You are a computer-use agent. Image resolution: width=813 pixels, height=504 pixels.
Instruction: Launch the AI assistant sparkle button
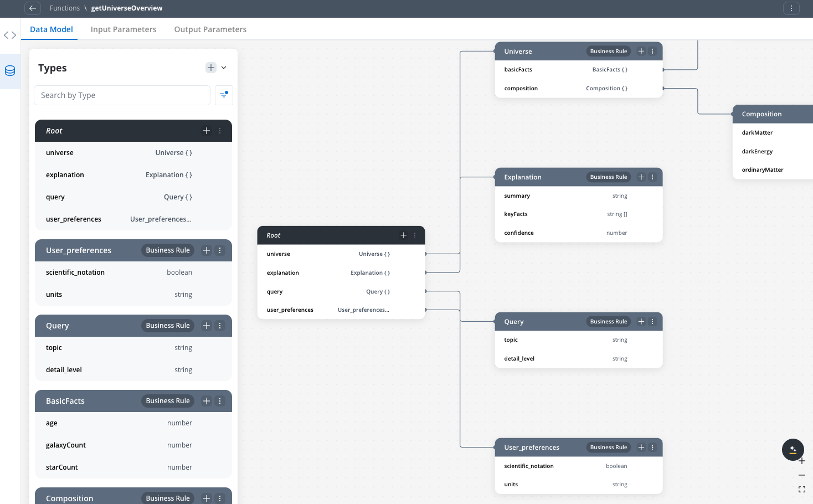[793, 450]
